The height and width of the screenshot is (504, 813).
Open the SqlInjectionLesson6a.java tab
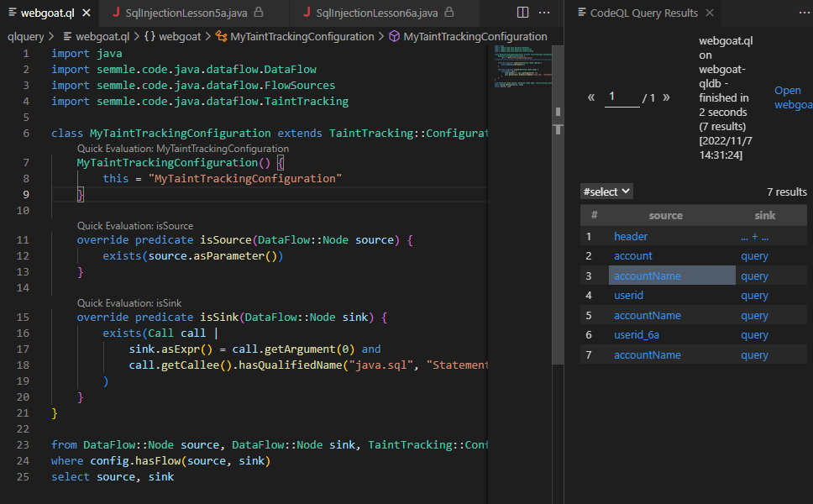tap(377, 13)
